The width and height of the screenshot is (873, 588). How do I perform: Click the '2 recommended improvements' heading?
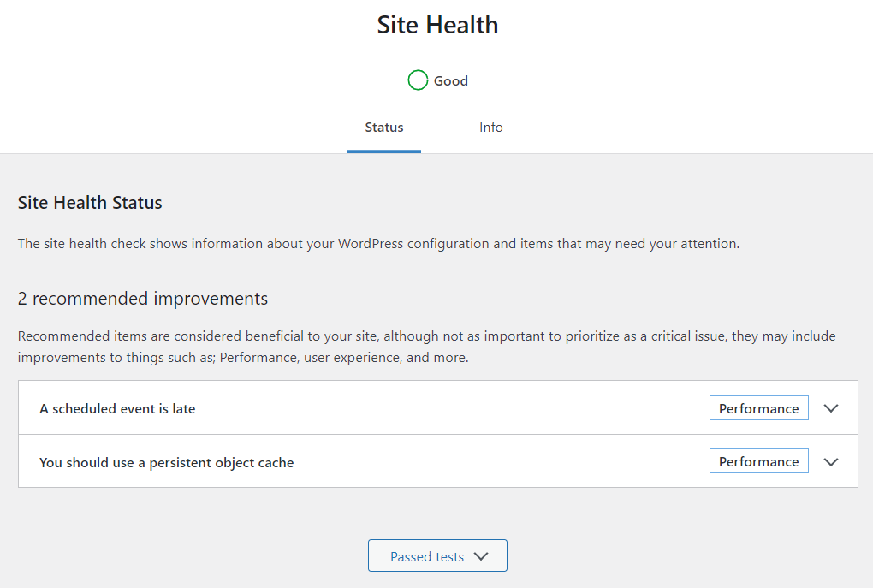142,298
